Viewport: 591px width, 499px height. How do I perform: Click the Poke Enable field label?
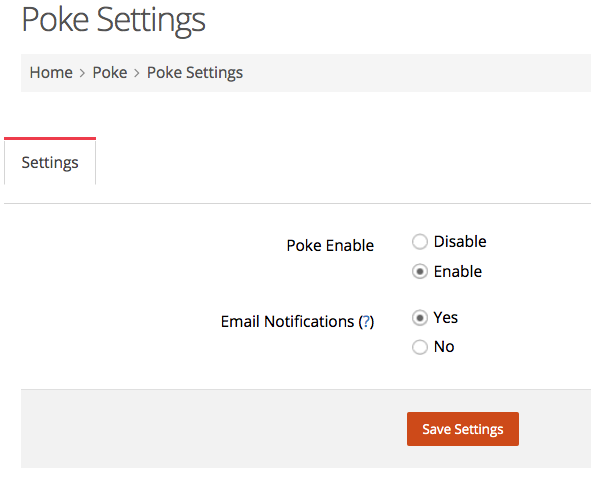pyautogui.click(x=330, y=245)
